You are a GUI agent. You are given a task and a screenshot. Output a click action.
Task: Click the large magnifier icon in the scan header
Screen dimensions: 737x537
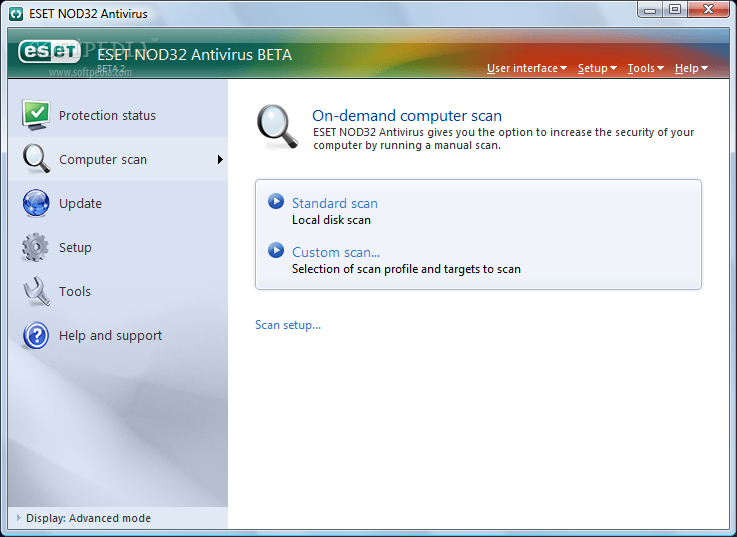click(x=277, y=127)
